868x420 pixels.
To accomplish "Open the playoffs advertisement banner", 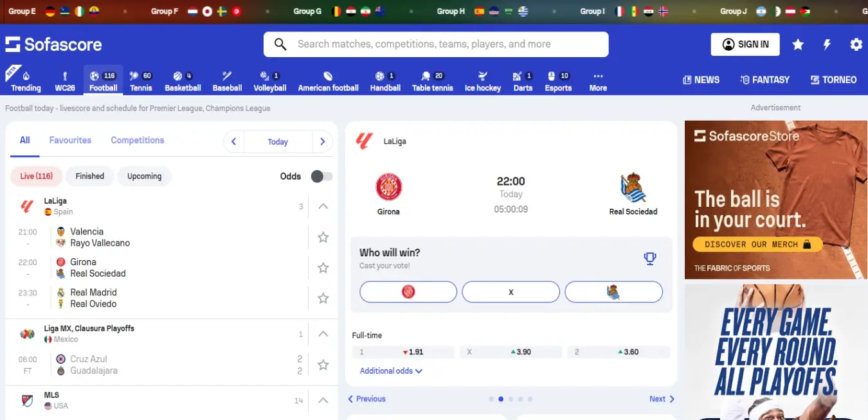I will pos(776,352).
